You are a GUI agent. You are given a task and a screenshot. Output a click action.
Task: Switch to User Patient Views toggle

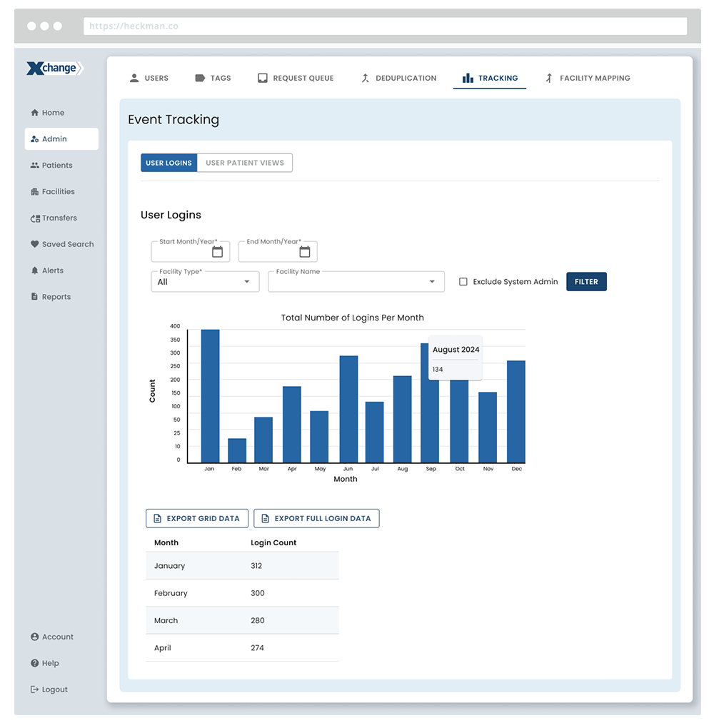click(x=245, y=163)
